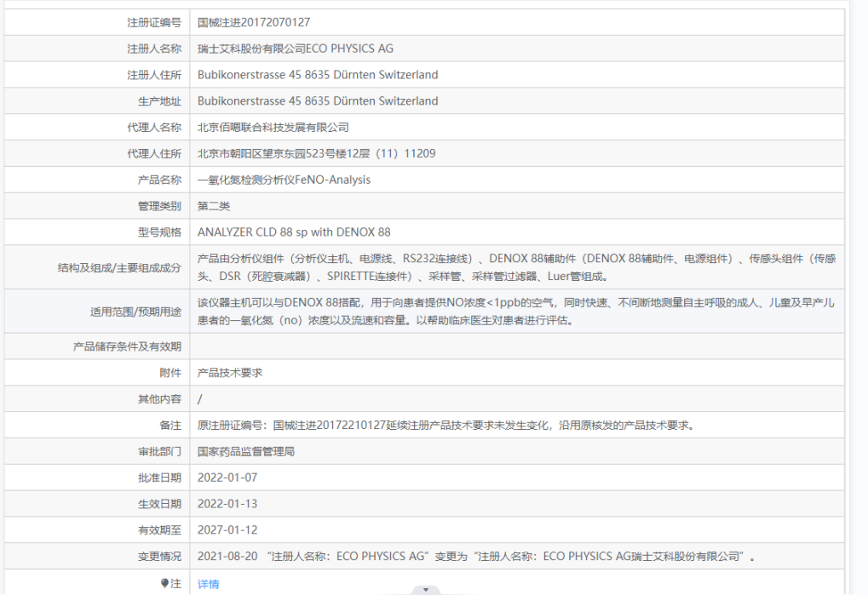Screen dimensions: 868x595
Task: Click the 管理类别 label
Action: pyautogui.click(x=159, y=206)
